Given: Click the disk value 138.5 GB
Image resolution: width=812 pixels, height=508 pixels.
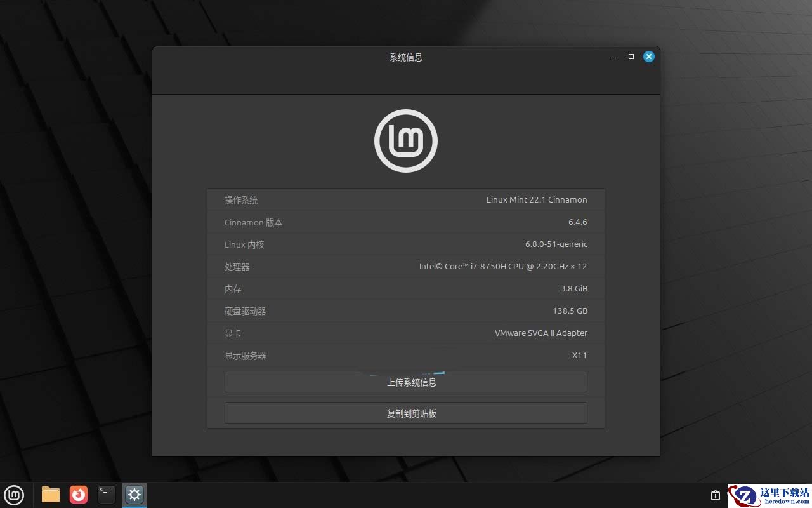Looking at the screenshot, I should click(570, 311).
